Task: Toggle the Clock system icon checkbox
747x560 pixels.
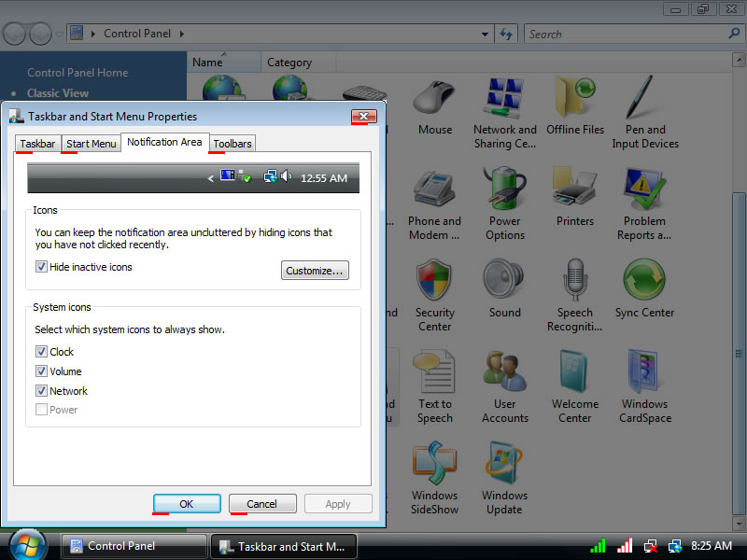Action: 41,352
